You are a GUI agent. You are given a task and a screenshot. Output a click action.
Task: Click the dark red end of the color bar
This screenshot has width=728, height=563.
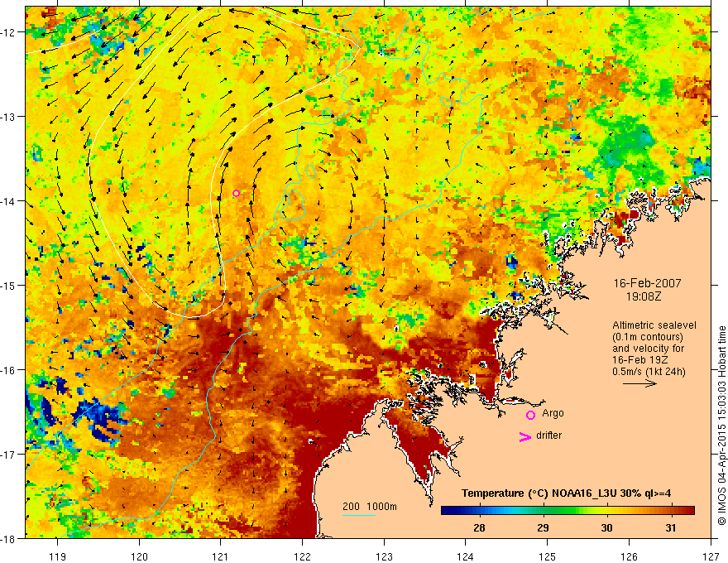pos(690,511)
